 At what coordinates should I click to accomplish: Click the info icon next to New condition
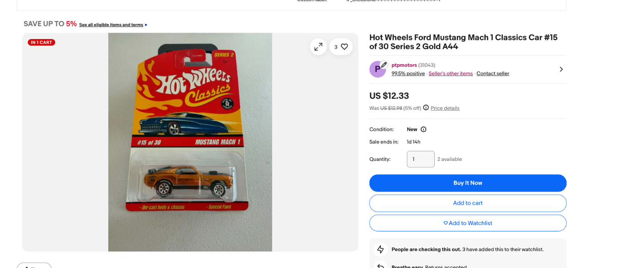[x=423, y=129]
